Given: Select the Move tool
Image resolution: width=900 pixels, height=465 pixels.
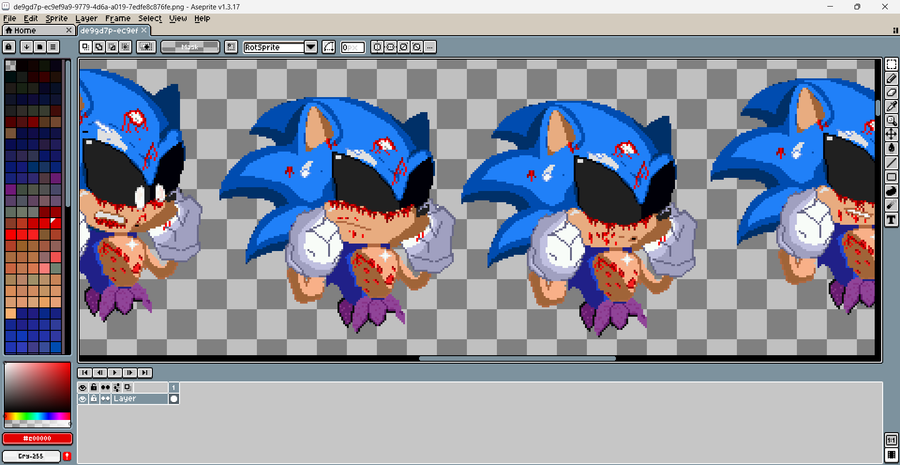Looking at the screenshot, I should click(891, 134).
